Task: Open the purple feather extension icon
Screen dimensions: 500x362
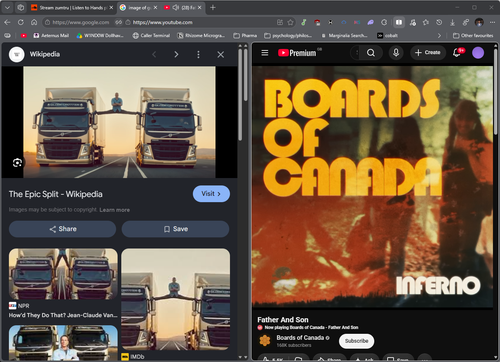Action: point(370,22)
